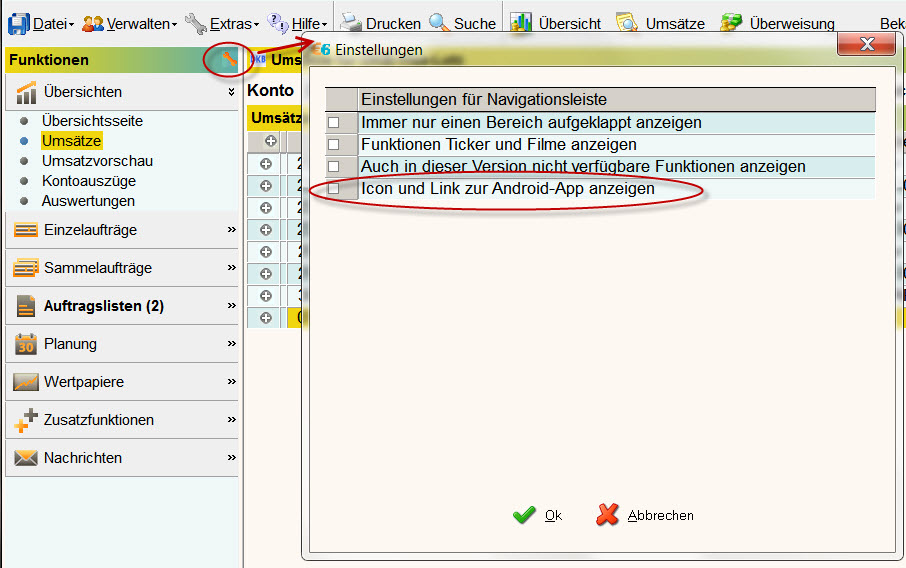Select Umsätze in navigation list
This screenshot has height=568, width=906.
click(71, 140)
